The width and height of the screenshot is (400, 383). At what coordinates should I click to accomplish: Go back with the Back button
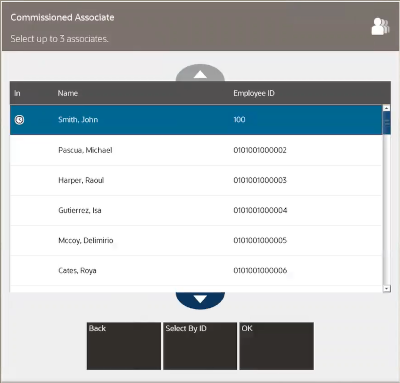[124, 346]
